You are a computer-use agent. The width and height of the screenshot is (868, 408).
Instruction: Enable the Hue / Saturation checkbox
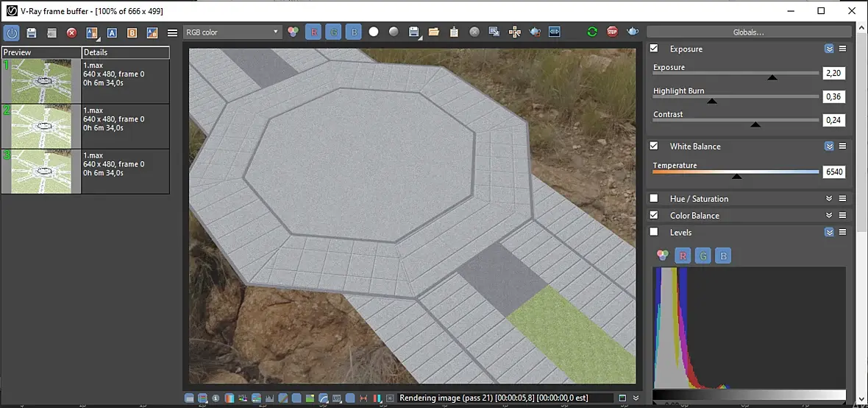(x=654, y=198)
